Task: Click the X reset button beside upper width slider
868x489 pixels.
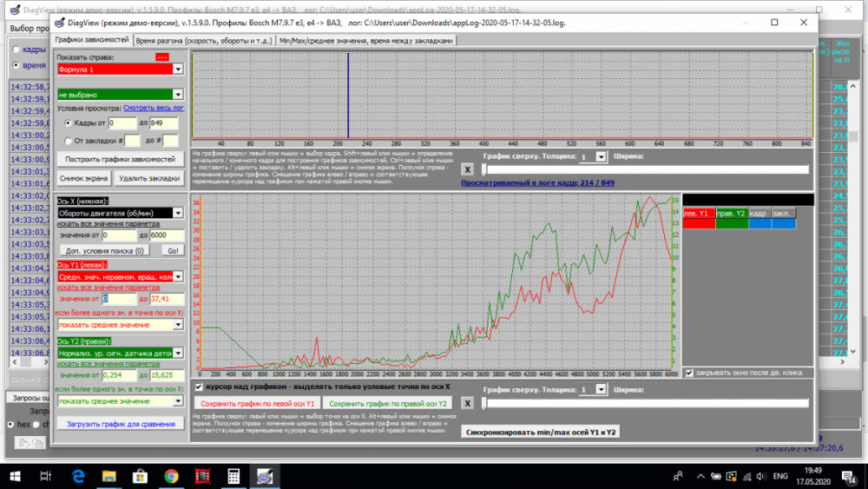Action: click(x=467, y=169)
